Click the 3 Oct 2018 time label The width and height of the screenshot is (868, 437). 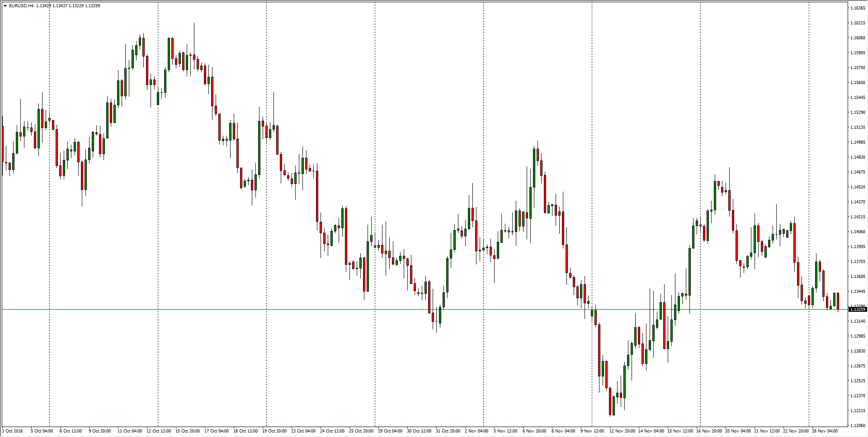coord(13,431)
